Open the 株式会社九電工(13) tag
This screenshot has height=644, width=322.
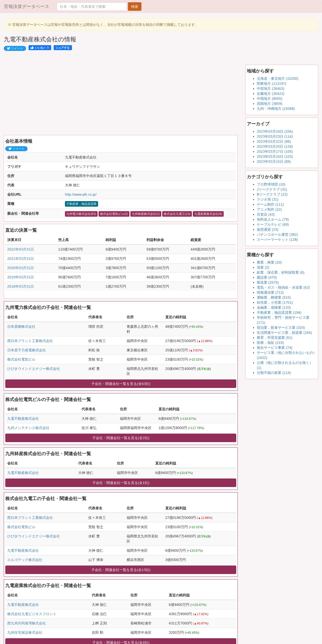tap(177, 214)
